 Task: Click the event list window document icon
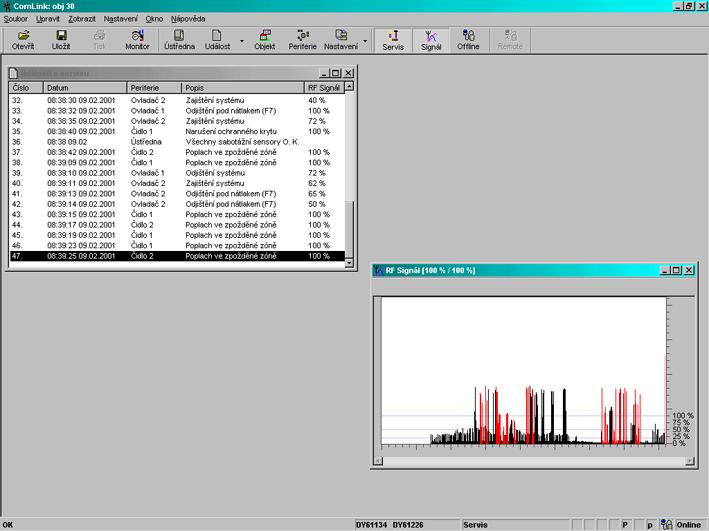pyautogui.click(x=14, y=73)
